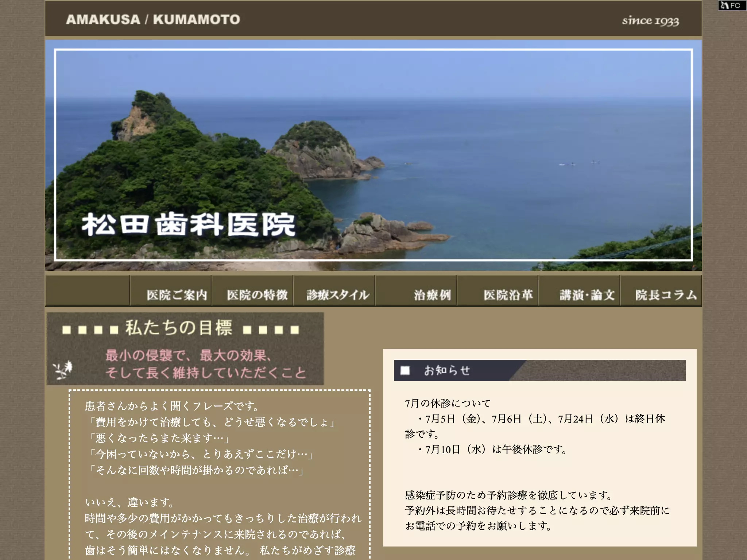Screen dimensions: 747x560
Task: Click the quote 「今困っていないから、とりあえずここだけ…」
Action: (201, 454)
